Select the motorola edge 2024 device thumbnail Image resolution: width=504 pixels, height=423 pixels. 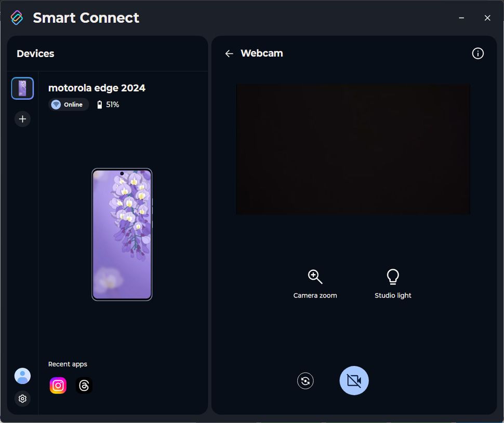tap(22, 88)
